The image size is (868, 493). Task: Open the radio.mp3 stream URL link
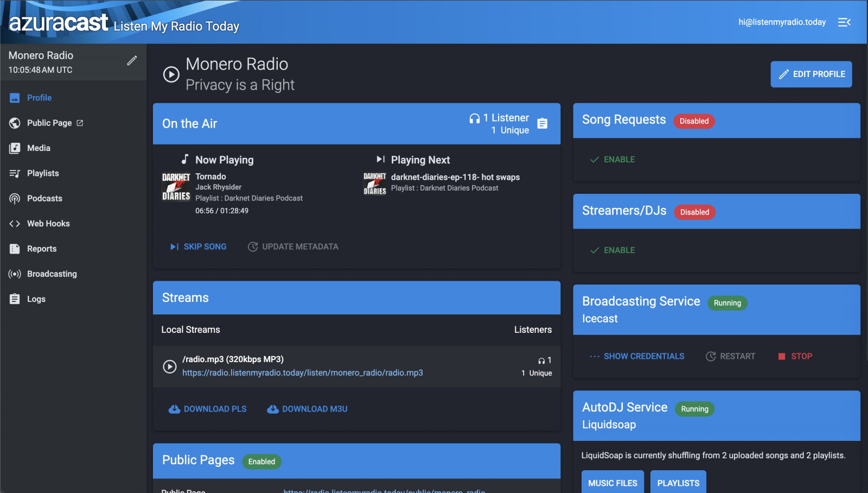302,373
